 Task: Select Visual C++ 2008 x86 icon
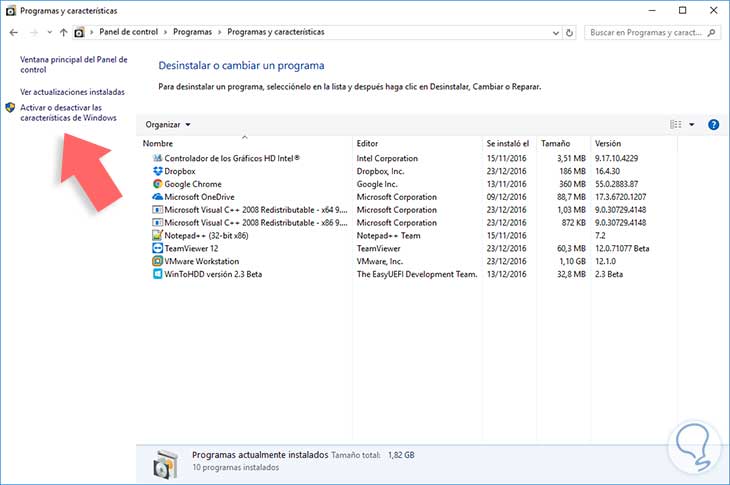click(157, 222)
